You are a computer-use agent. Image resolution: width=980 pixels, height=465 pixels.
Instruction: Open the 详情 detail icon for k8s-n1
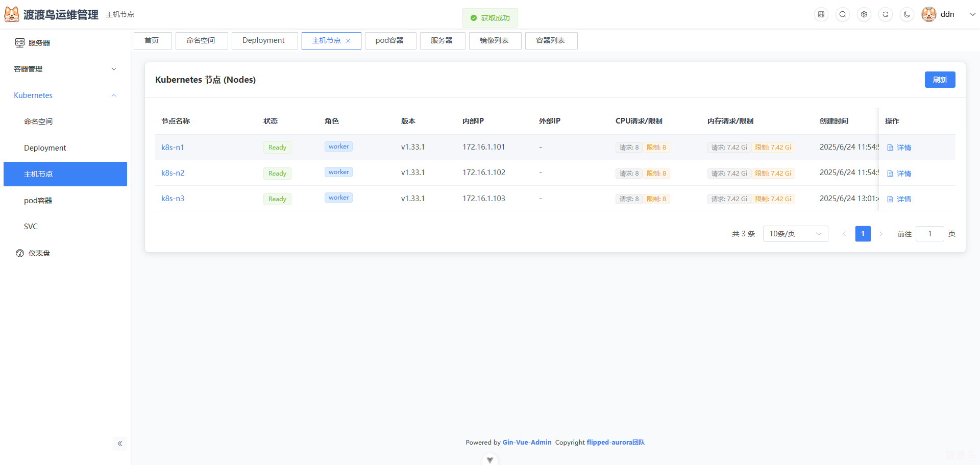(890, 147)
